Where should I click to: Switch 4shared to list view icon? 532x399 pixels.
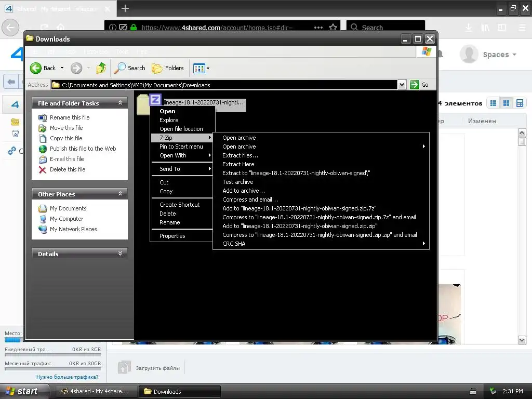pos(494,103)
